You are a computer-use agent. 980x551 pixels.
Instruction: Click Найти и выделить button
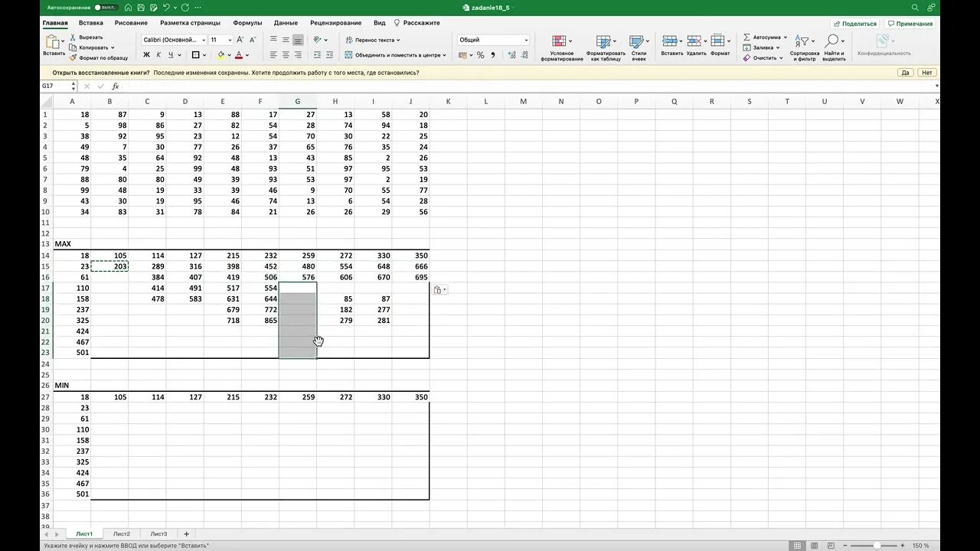click(x=834, y=47)
